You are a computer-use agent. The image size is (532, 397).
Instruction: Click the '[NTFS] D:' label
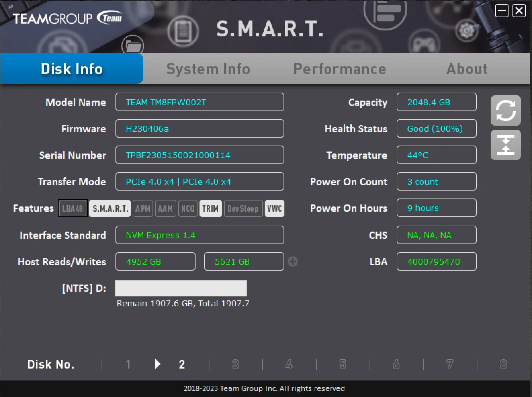pos(84,288)
